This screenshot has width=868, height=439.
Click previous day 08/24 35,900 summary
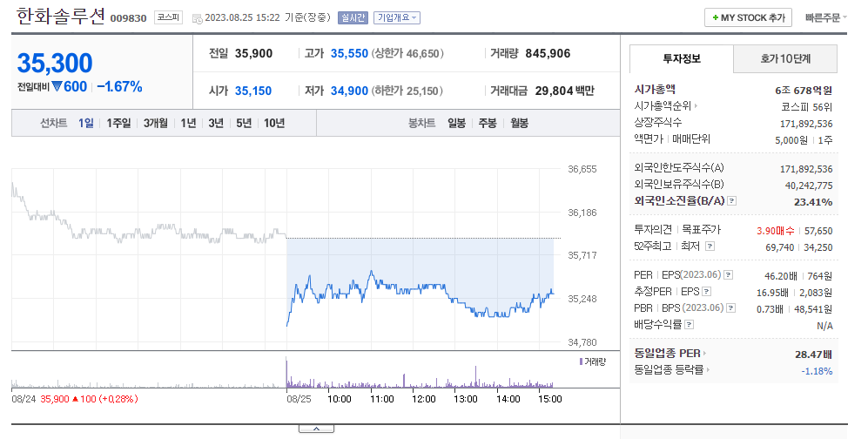coord(75,399)
